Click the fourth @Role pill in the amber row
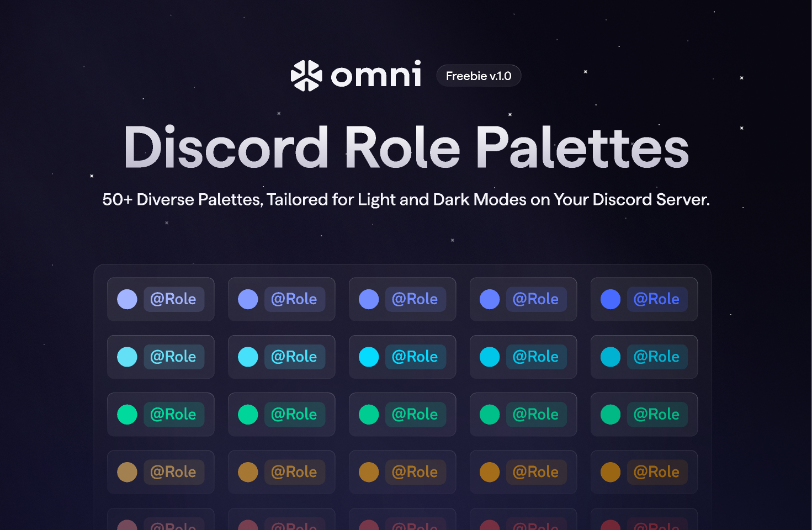The height and width of the screenshot is (530, 812). pos(537,472)
